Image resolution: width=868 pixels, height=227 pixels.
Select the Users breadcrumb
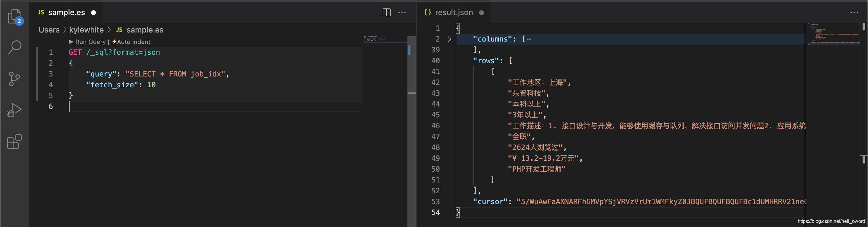tap(49, 30)
